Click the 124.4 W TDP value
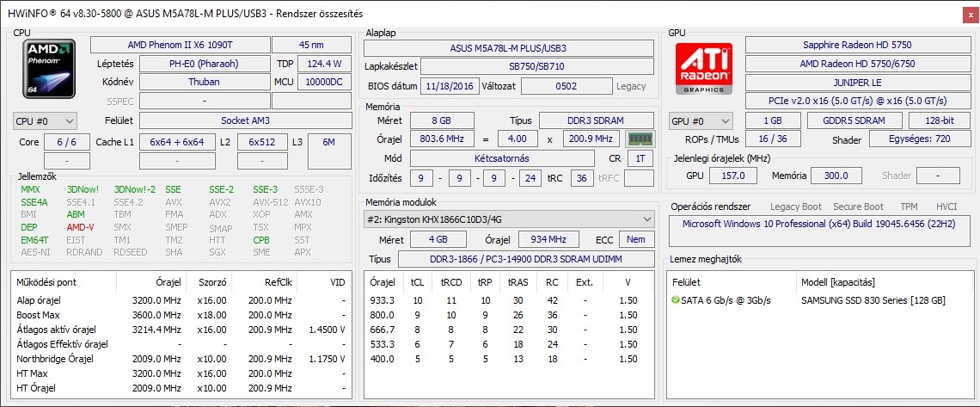Screen dimensions: 980x407 324,64
